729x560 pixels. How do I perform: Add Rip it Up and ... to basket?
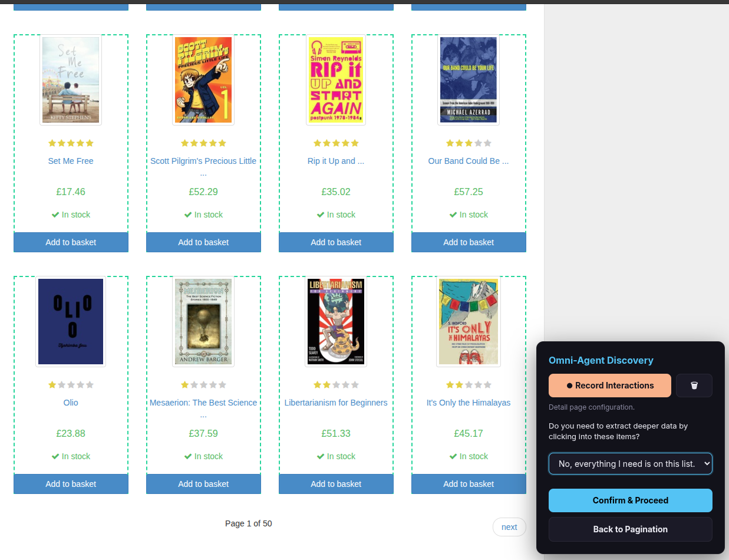336,242
